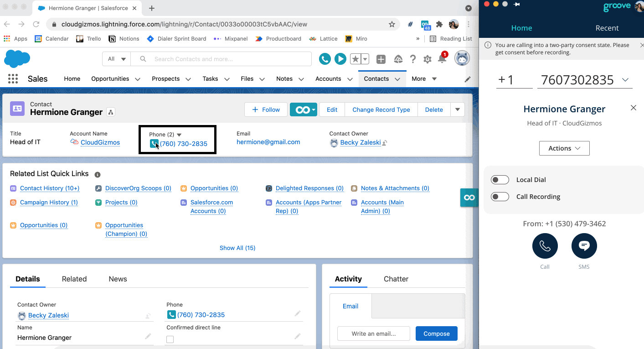This screenshot has width=644, height=349.
Task: Switch to the Chatter tab
Action: [396, 279]
